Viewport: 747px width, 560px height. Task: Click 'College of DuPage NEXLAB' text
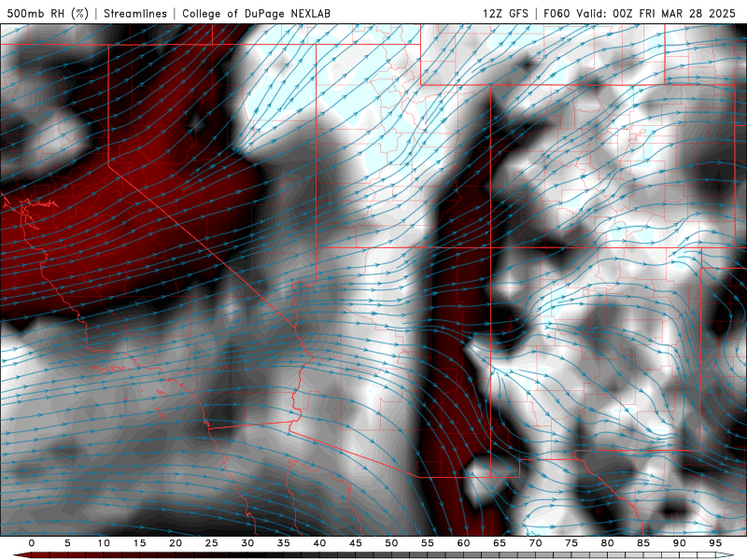click(256, 13)
